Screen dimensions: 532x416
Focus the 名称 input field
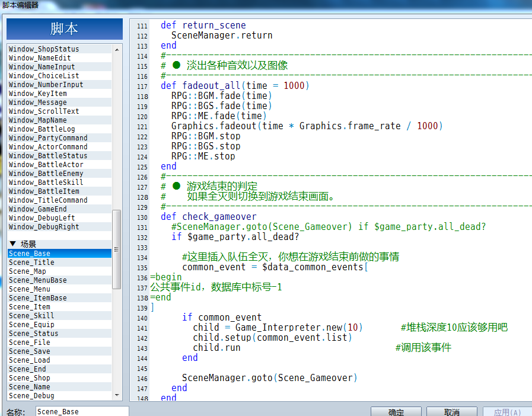click(82, 412)
